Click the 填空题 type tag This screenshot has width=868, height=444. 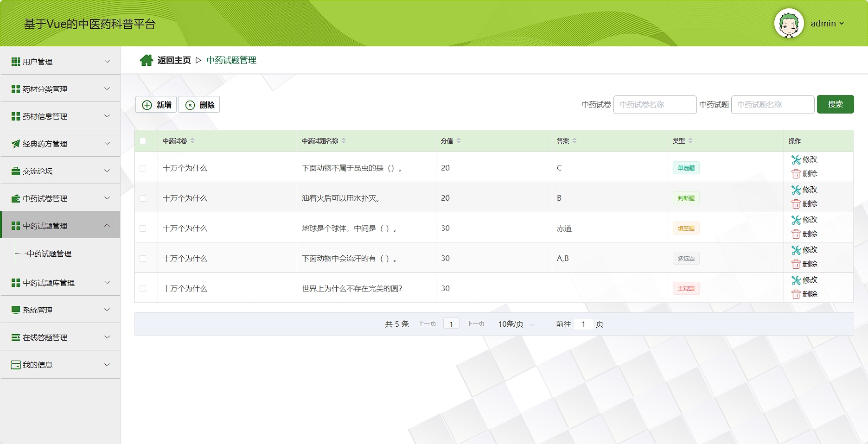(686, 228)
